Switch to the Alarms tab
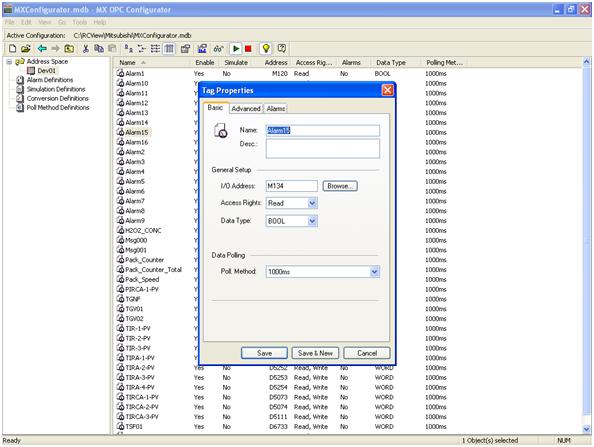The height and width of the screenshot is (447, 594). 275,109
